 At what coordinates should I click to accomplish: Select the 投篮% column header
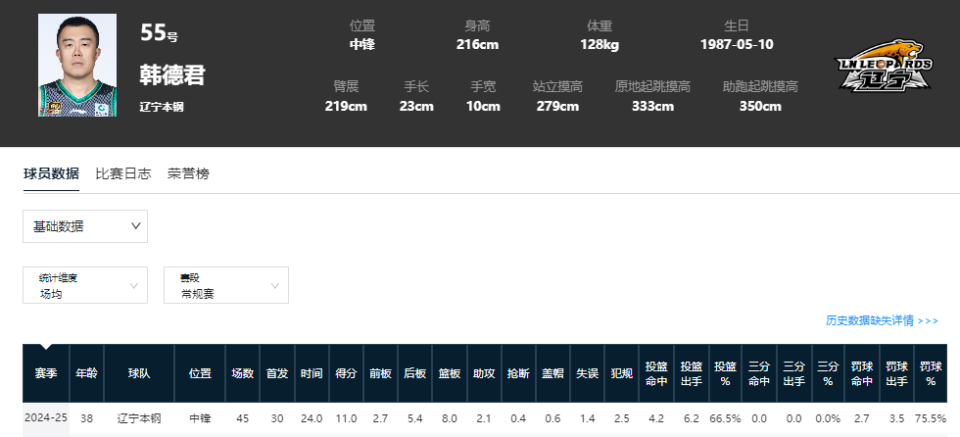[x=725, y=373]
